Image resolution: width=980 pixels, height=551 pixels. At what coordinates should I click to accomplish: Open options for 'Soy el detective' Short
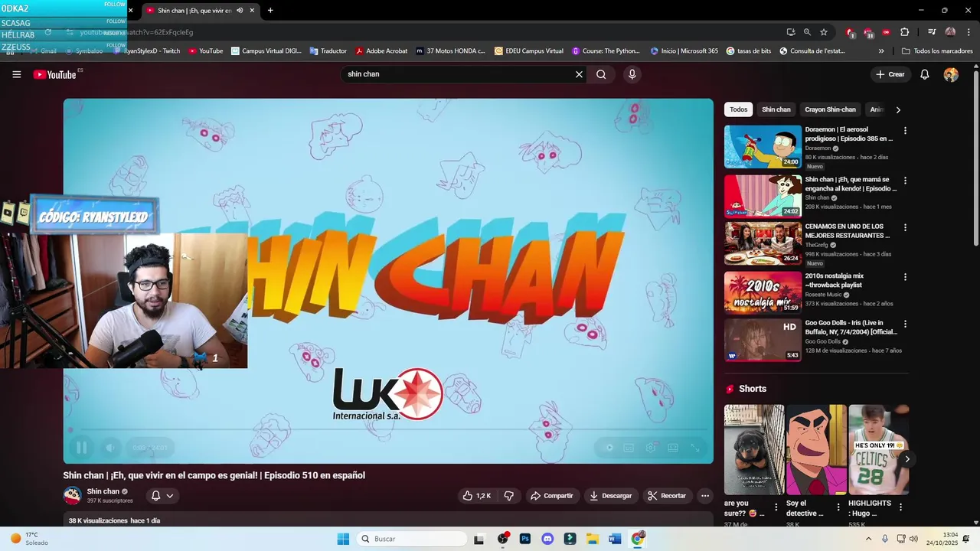point(838,507)
